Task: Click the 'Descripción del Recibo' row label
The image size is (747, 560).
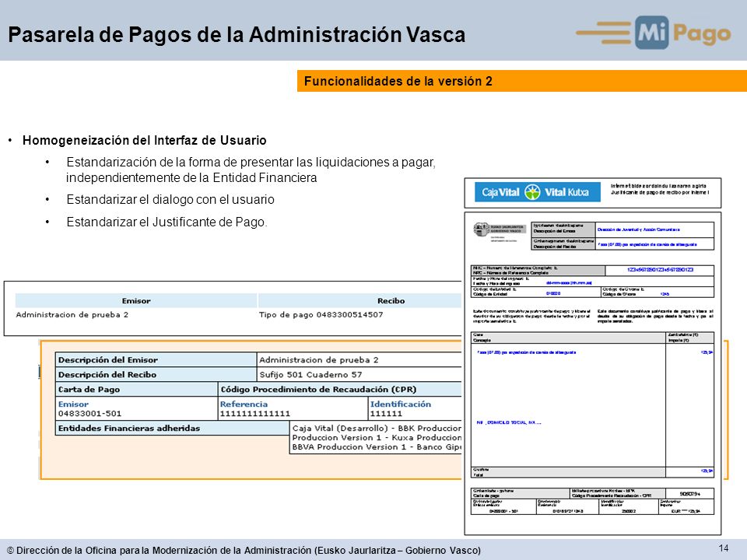Action: coord(156,375)
